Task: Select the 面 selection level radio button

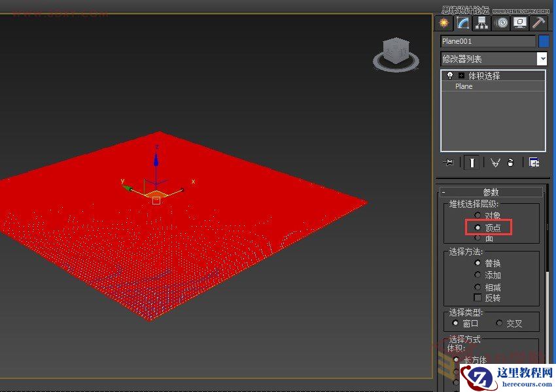Action: [x=478, y=238]
